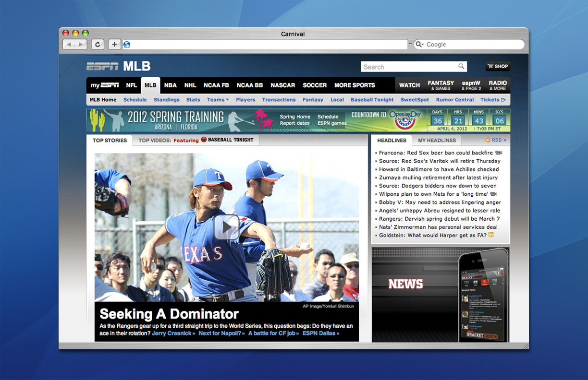Open the Players link

[x=245, y=100]
